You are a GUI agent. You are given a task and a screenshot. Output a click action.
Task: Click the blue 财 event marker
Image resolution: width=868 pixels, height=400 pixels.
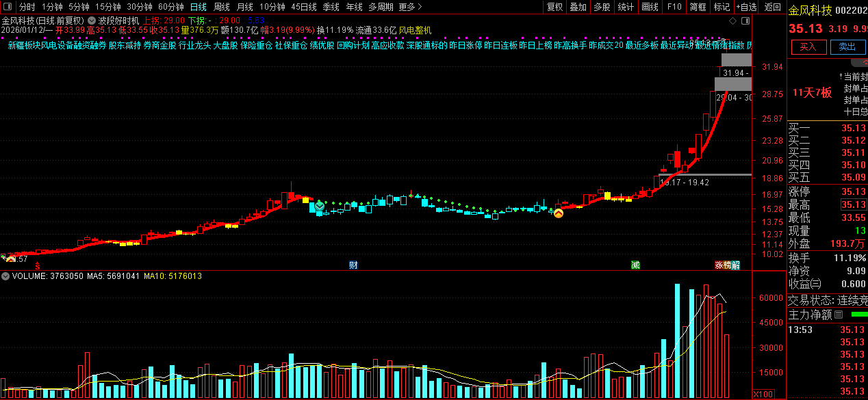click(x=353, y=265)
